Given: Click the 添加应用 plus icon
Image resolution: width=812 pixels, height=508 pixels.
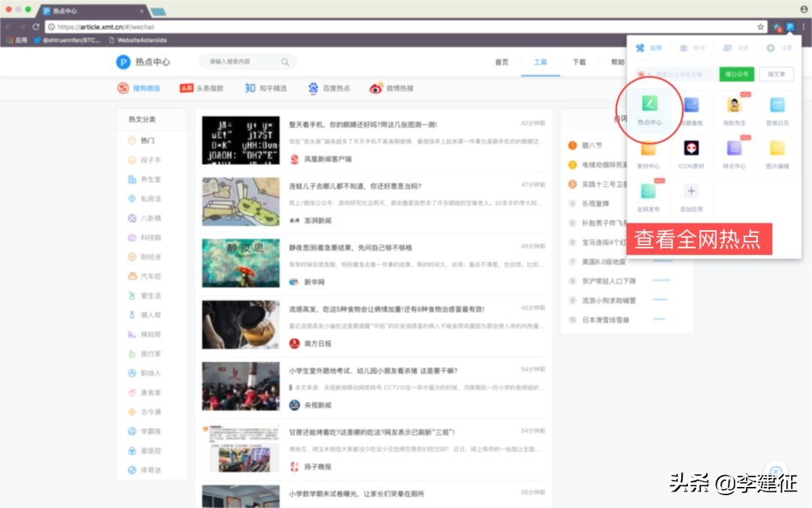Looking at the screenshot, I should [692, 190].
